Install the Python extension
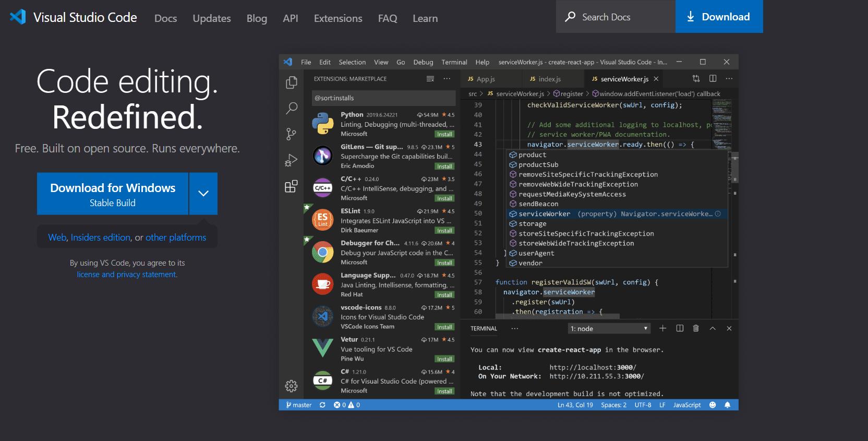Screen dimensions: 868x441 [x=444, y=134]
